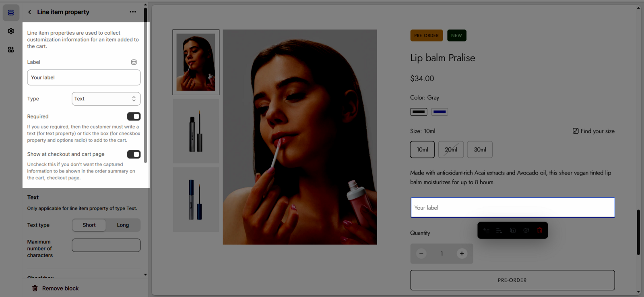644x297 pixels.
Task: Select Short text type
Action: click(89, 225)
